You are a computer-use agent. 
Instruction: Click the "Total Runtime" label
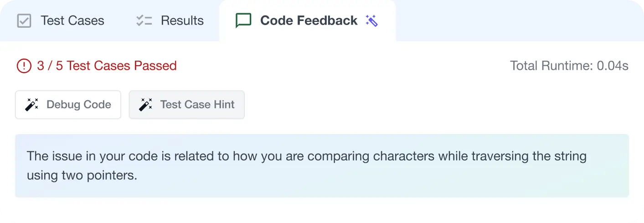pyautogui.click(x=551, y=66)
